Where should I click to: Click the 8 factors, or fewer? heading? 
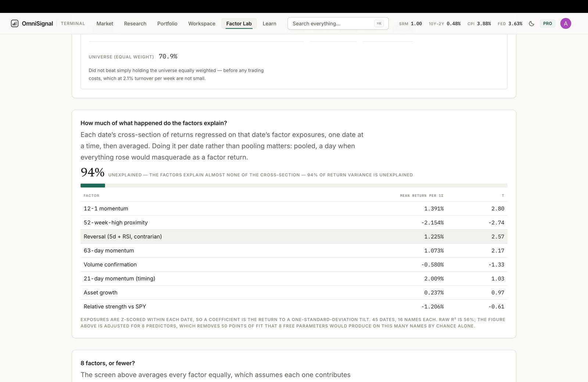(x=108, y=363)
